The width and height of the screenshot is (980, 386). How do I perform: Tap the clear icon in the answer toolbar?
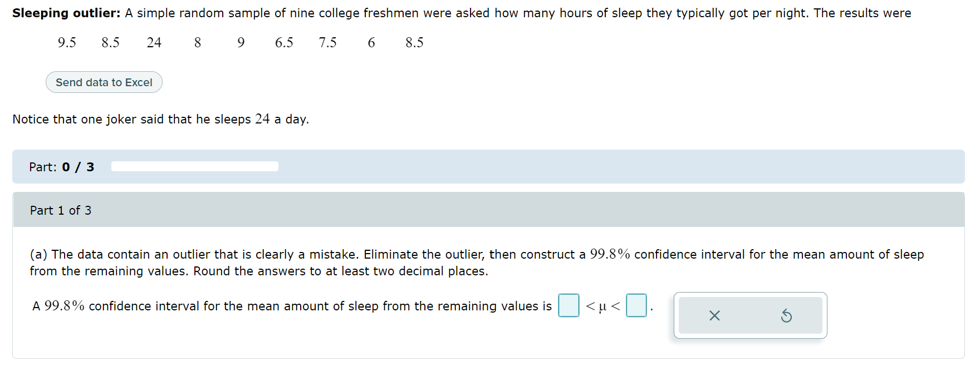point(714,315)
